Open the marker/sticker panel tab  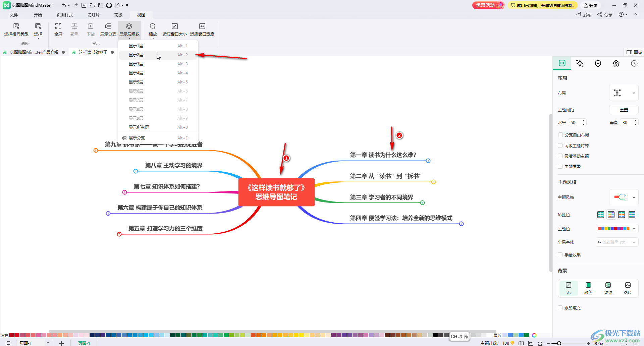point(598,63)
